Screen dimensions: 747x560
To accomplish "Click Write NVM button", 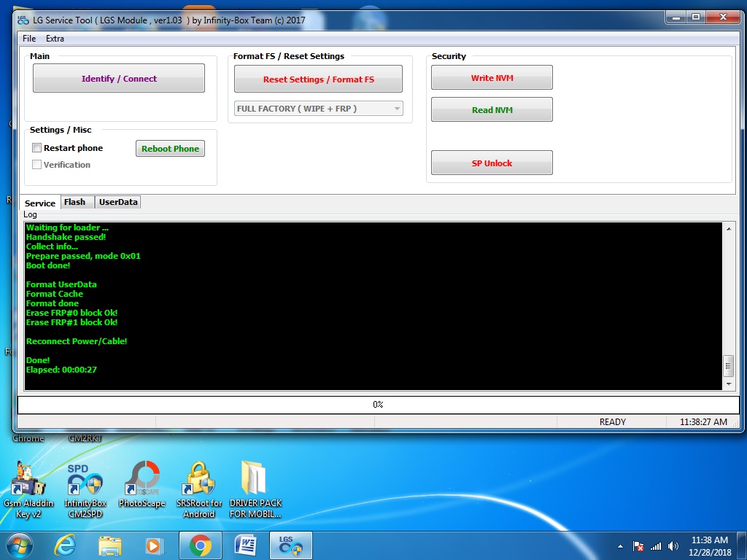I will 492,77.
